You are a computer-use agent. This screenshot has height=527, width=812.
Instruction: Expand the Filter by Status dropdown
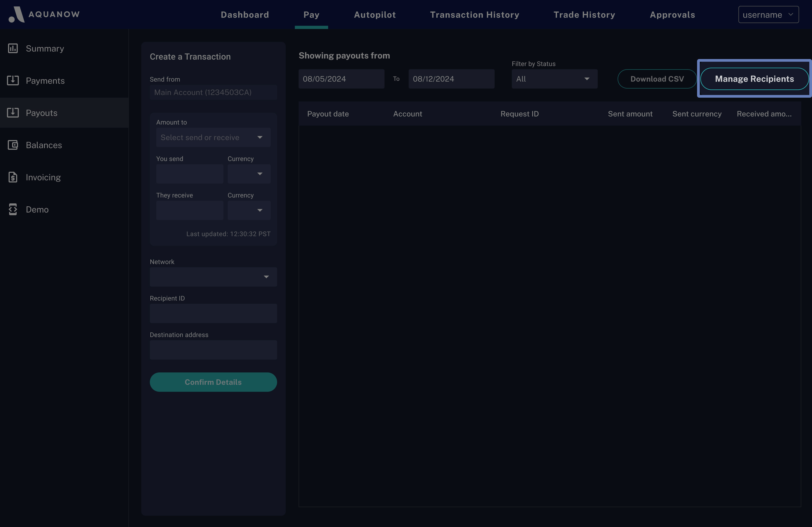pos(554,79)
